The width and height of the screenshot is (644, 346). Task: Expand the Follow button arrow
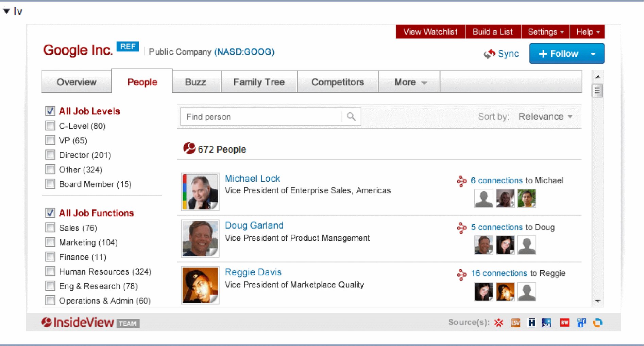[593, 54]
